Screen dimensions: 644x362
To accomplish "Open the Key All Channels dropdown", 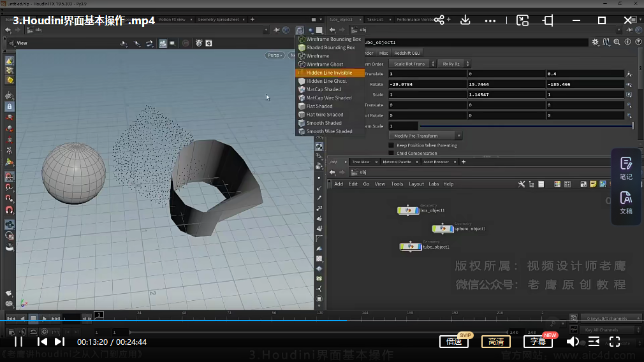I will pyautogui.click(x=611, y=330).
